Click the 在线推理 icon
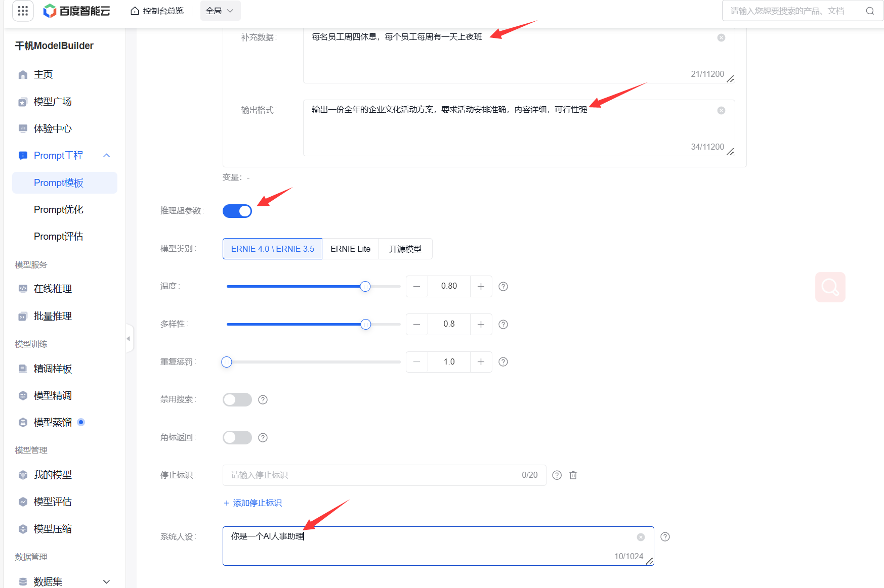Viewport: 884px width, 588px height. point(23,289)
